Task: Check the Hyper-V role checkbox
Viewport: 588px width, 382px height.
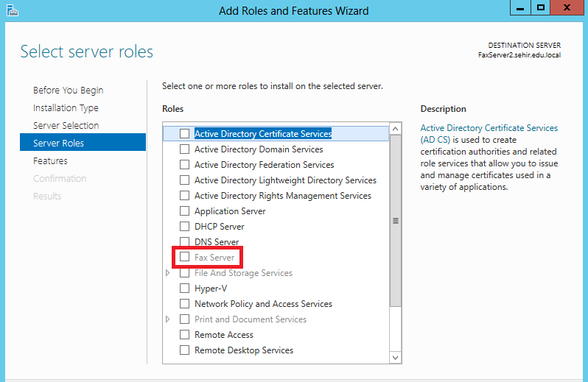Action: click(x=184, y=289)
